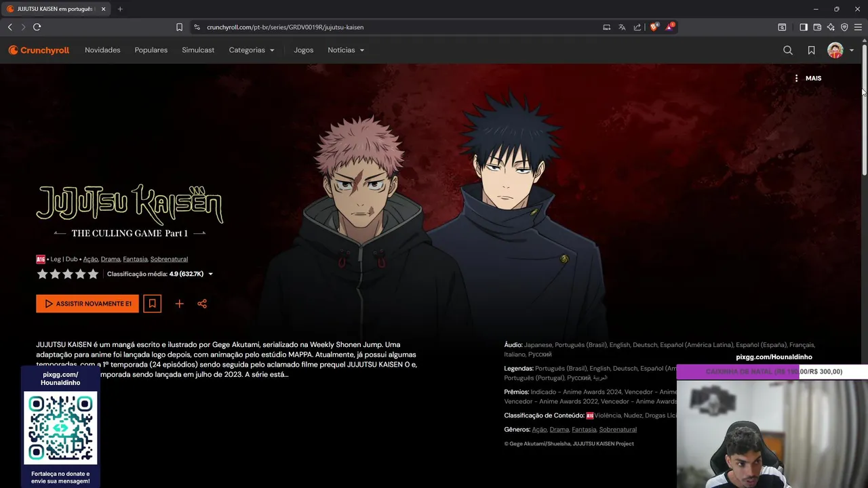Click the user profile avatar
The width and height of the screenshot is (868, 488).
(x=835, y=50)
